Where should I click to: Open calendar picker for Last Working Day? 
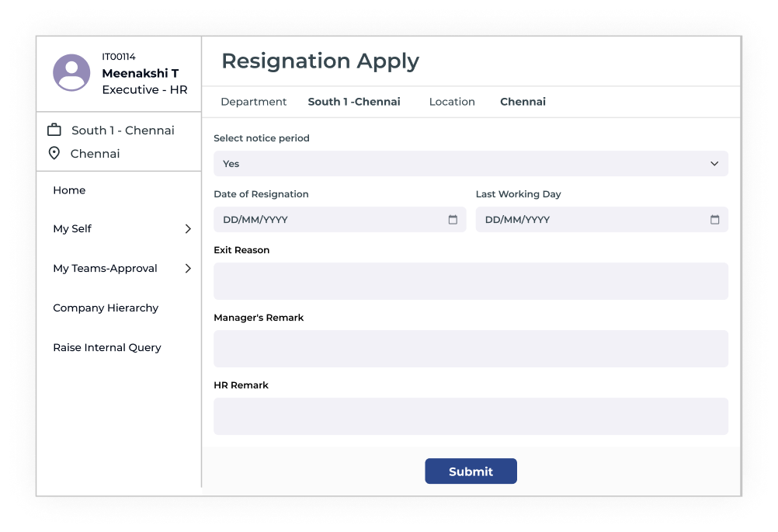(x=714, y=220)
